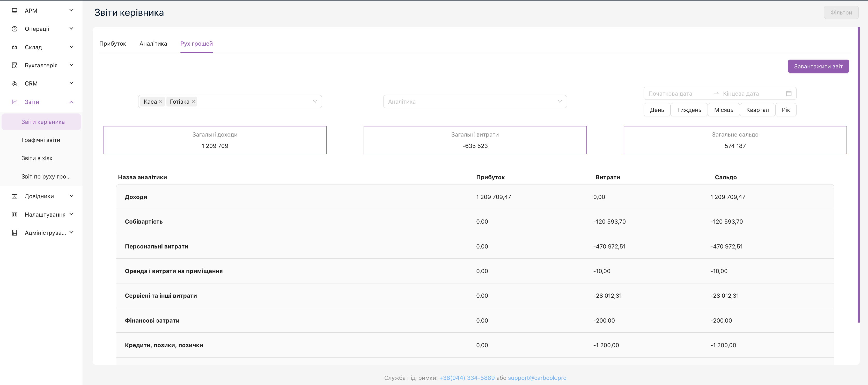Click the Довідники sidebar icon
The width and height of the screenshot is (868, 385).
click(14, 196)
